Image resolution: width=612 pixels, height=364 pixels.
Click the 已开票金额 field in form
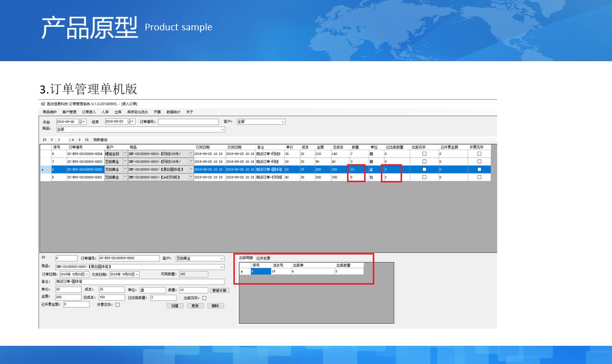coord(76,305)
